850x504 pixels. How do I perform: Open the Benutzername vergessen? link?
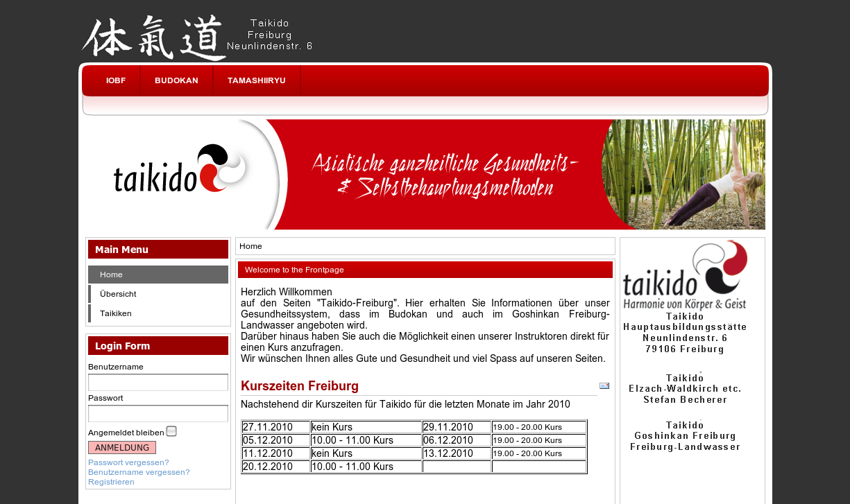click(x=139, y=472)
